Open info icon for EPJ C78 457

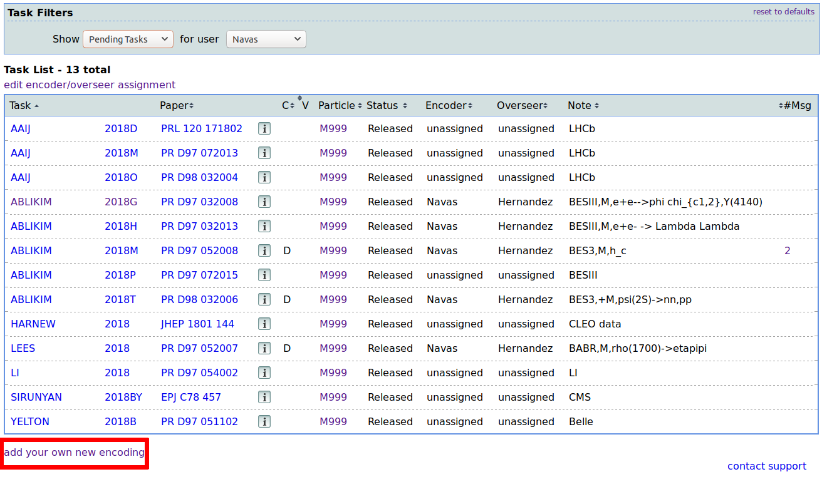[264, 397]
